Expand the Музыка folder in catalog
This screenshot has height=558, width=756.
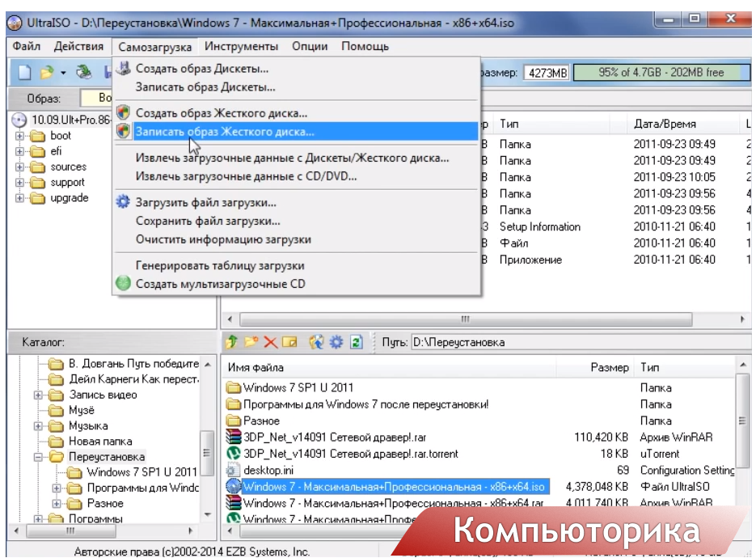(x=38, y=426)
